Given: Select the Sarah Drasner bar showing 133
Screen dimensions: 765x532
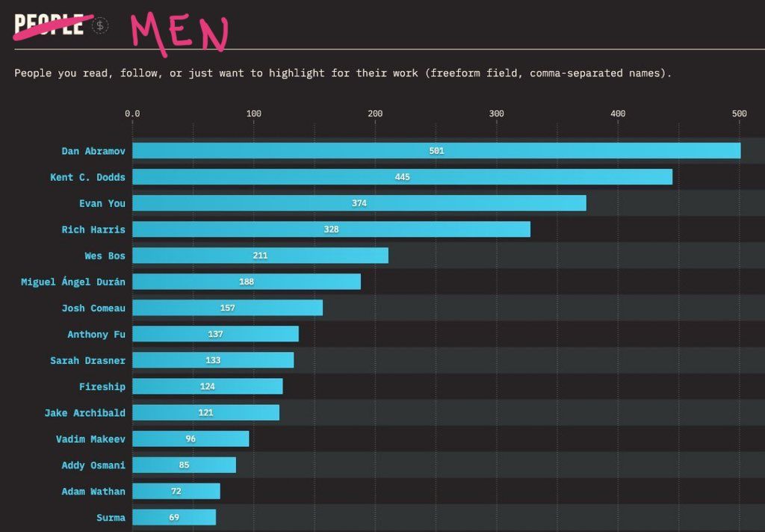Looking at the screenshot, I should [213, 360].
